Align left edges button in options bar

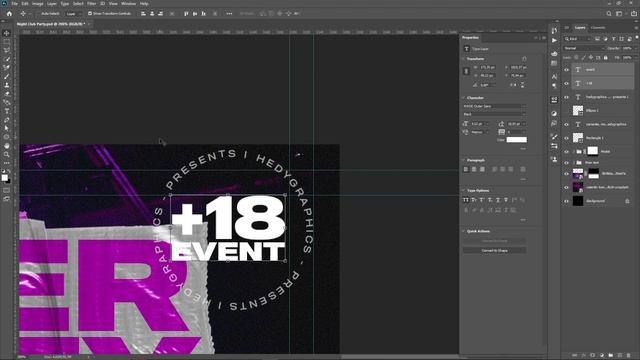(x=143, y=13)
